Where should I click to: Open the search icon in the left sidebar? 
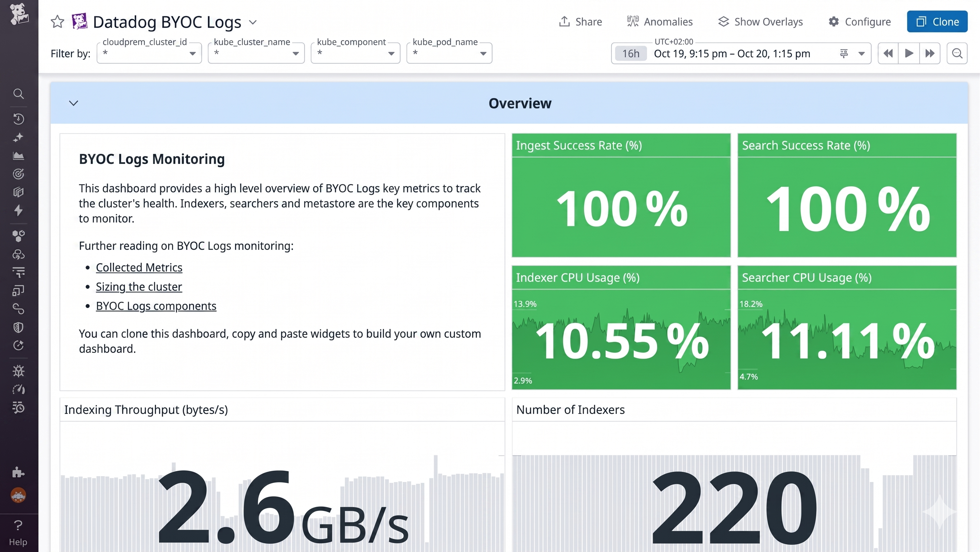pos(18,94)
